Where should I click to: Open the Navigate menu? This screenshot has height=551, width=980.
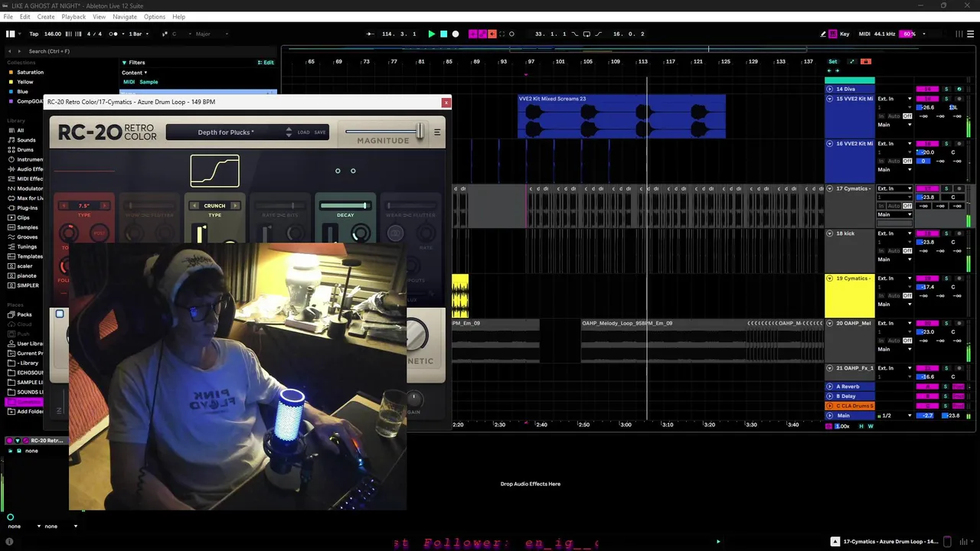125,17
